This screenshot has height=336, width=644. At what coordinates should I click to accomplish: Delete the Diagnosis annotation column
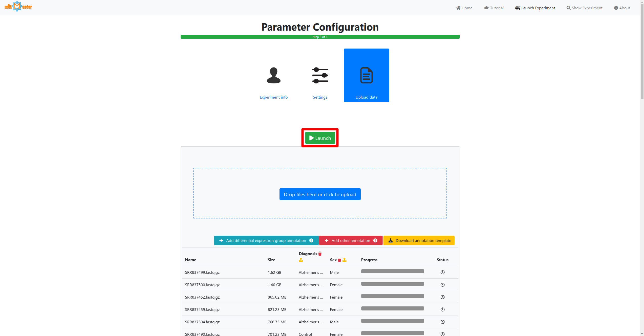tap(320, 254)
